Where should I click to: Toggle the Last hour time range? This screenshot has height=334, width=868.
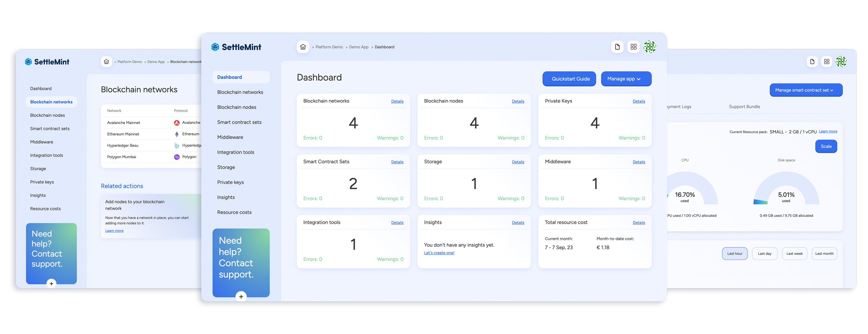point(735,253)
